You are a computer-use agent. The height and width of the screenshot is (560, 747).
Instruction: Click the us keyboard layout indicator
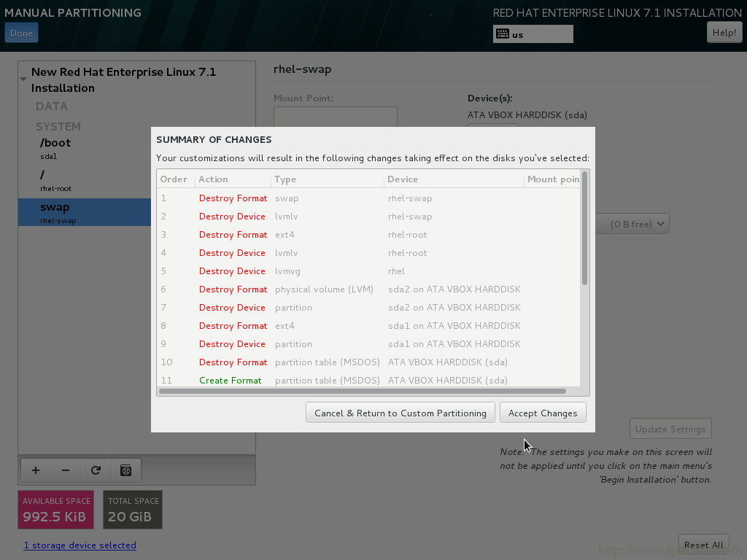(x=533, y=34)
